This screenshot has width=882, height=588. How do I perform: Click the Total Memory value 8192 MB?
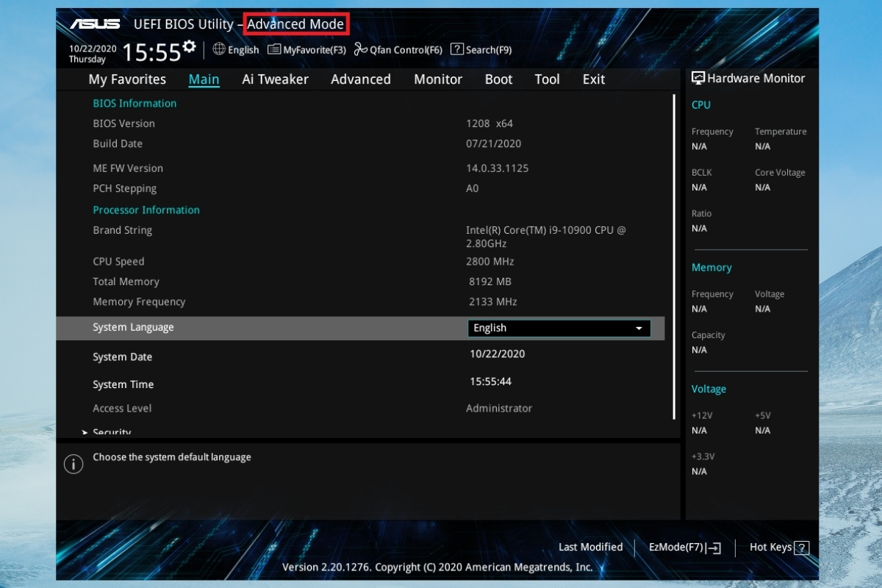pyautogui.click(x=490, y=282)
